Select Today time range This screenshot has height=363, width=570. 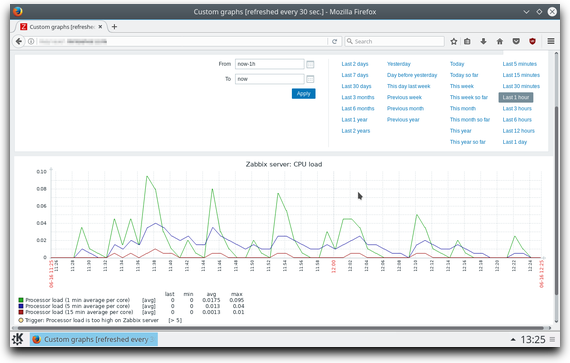(457, 64)
